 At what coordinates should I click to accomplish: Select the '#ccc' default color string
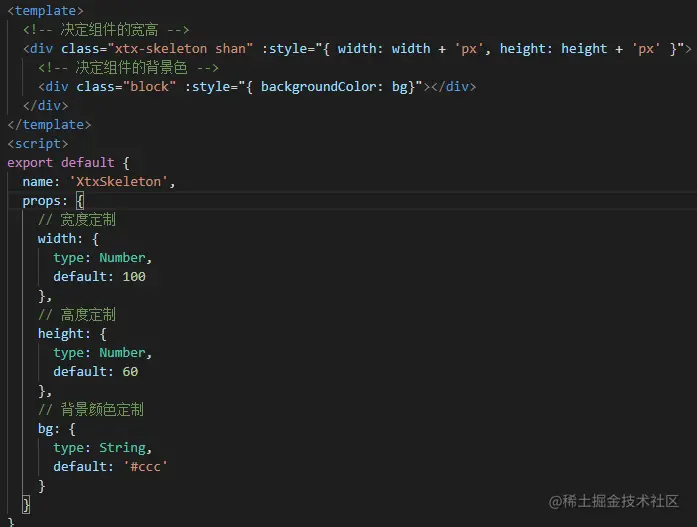click(x=145, y=467)
